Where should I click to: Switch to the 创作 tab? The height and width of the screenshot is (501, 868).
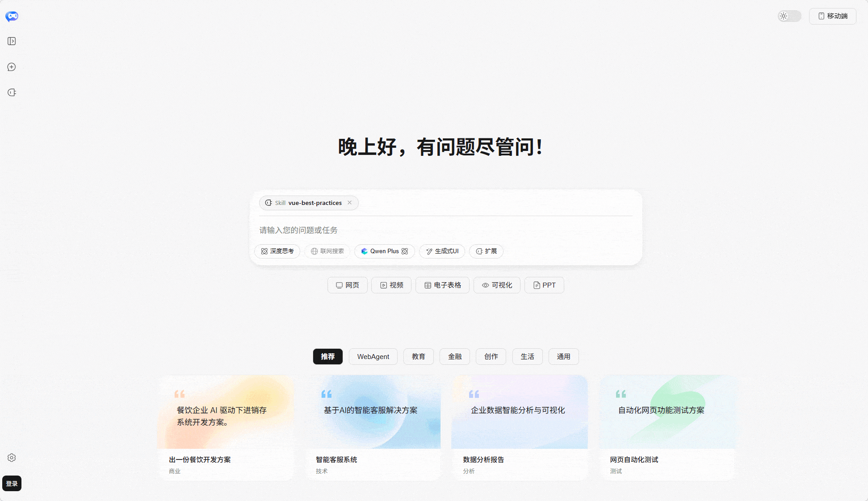(x=491, y=357)
